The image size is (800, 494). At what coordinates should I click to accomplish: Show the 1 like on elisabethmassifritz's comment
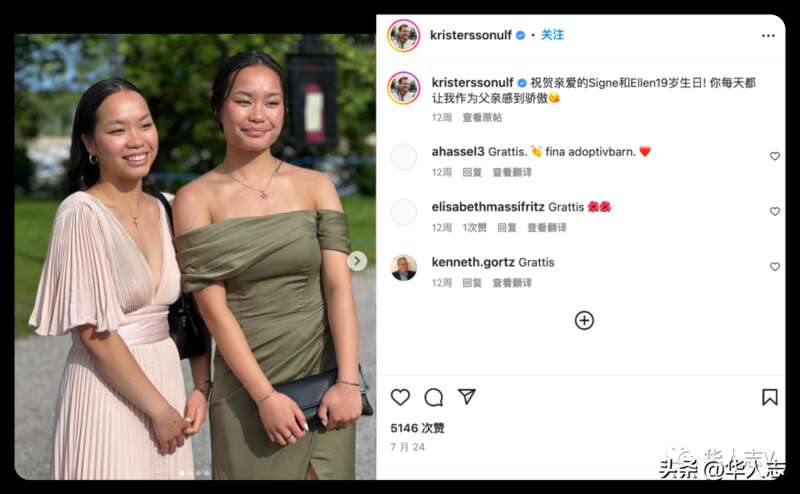click(x=474, y=228)
